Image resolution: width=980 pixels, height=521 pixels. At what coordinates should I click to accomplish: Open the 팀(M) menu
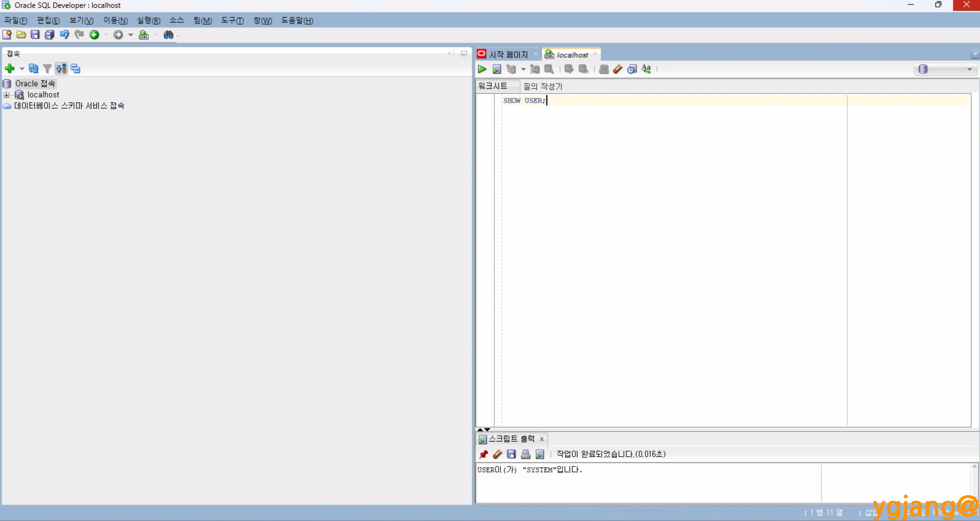click(x=203, y=20)
